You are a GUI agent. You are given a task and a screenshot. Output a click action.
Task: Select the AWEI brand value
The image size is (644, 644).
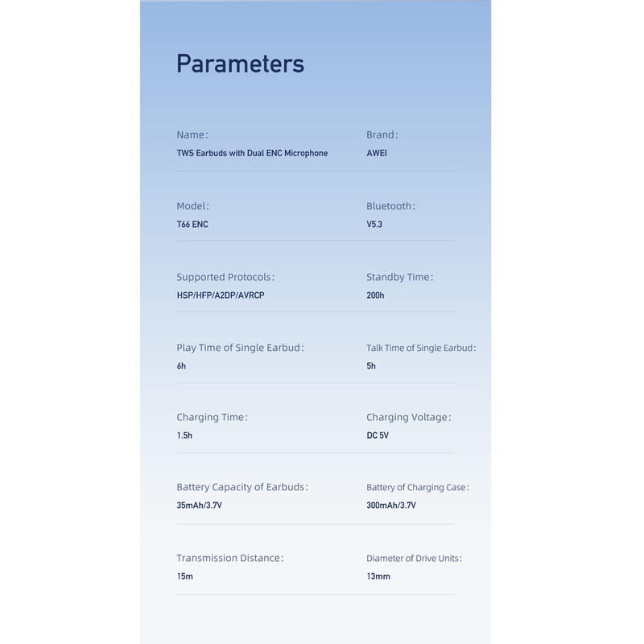(377, 153)
